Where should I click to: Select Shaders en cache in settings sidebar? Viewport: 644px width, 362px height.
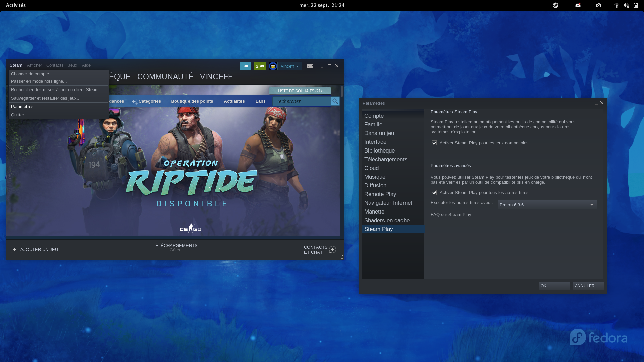393,221
